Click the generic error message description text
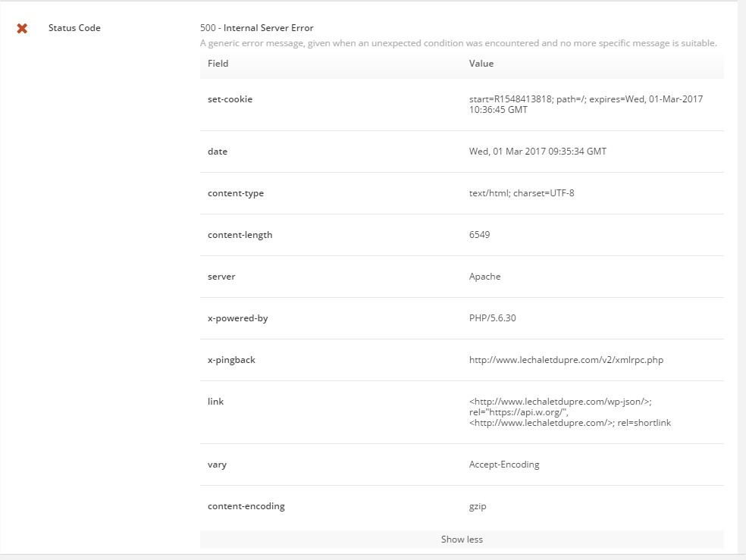The width and height of the screenshot is (746, 560). pos(458,43)
